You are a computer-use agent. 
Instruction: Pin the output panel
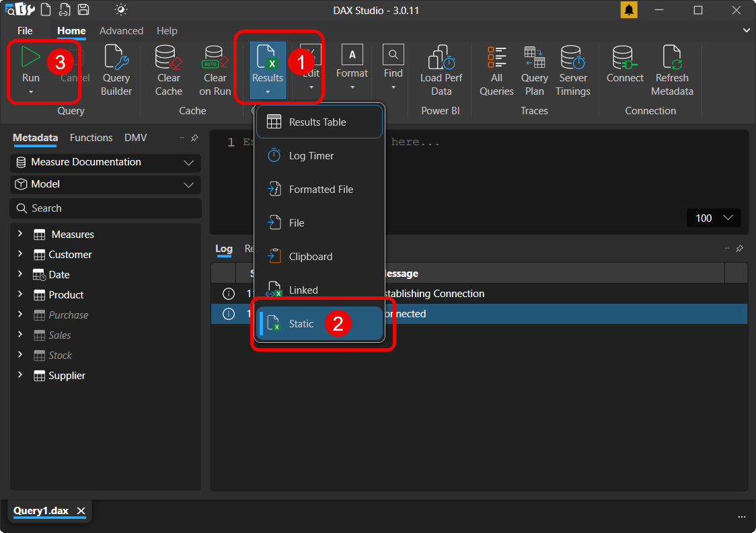739,249
